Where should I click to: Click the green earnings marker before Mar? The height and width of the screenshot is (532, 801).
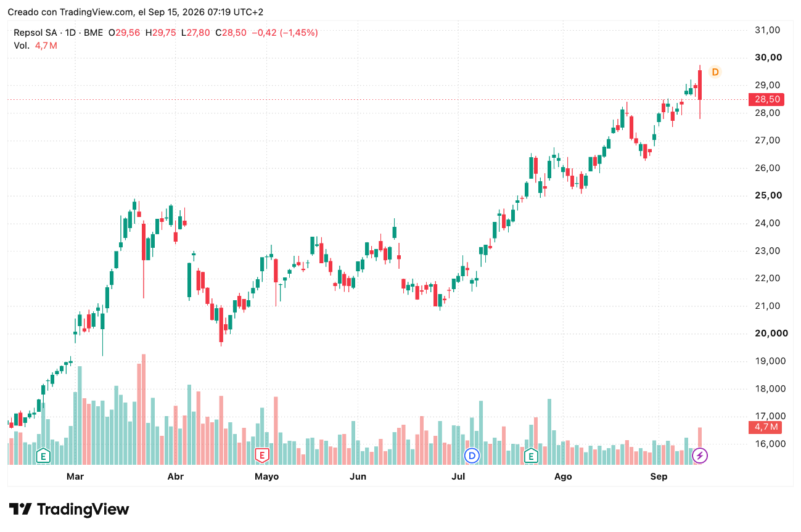tap(43, 456)
